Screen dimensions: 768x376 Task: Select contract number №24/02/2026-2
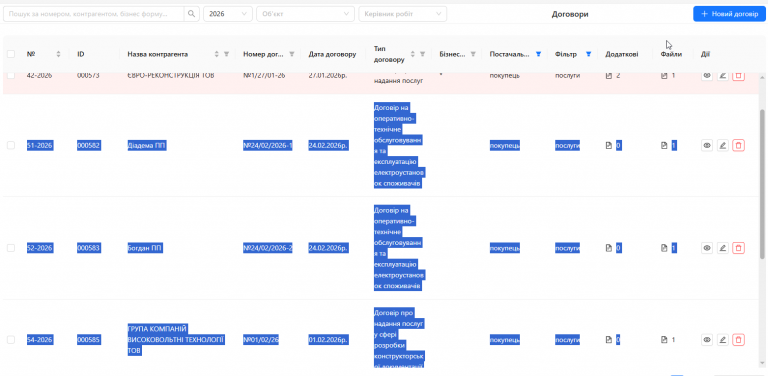tap(267, 248)
